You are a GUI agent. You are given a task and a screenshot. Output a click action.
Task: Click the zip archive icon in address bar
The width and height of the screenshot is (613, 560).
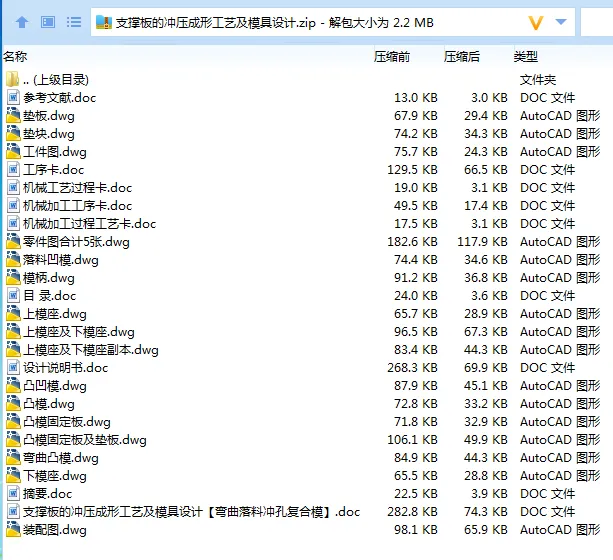(x=104, y=22)
